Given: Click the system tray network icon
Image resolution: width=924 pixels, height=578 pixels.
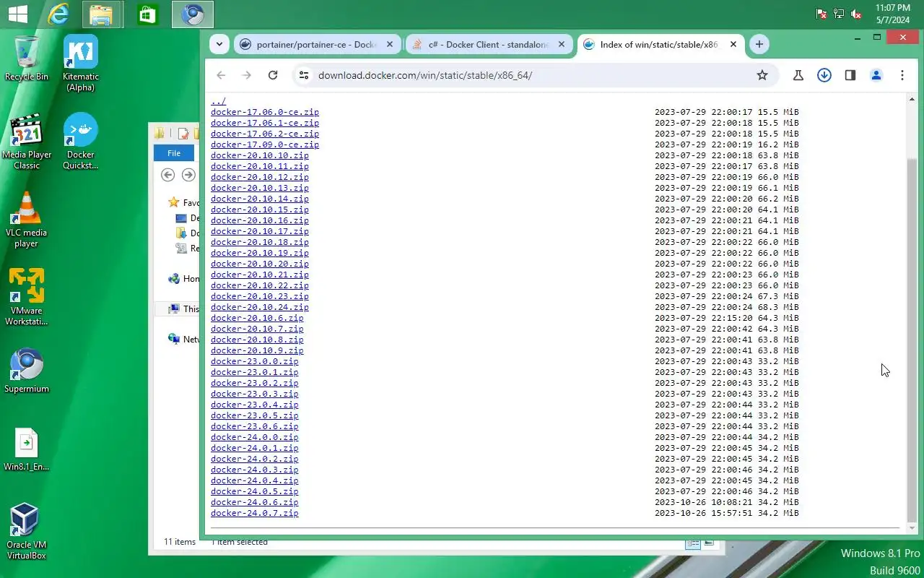Looking at the screenshot, I should click(x=839, y=14).
